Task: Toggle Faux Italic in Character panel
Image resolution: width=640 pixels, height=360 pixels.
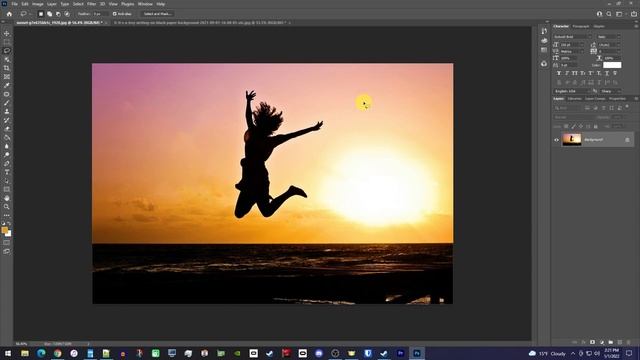Action: pyautogui.click(x=567, y=73)
